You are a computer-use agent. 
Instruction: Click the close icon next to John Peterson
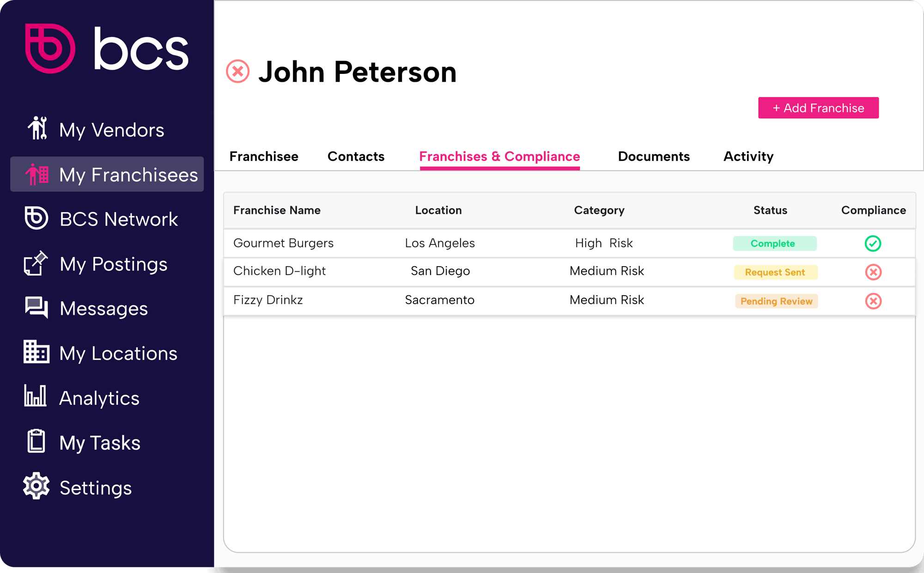(239, 71)
